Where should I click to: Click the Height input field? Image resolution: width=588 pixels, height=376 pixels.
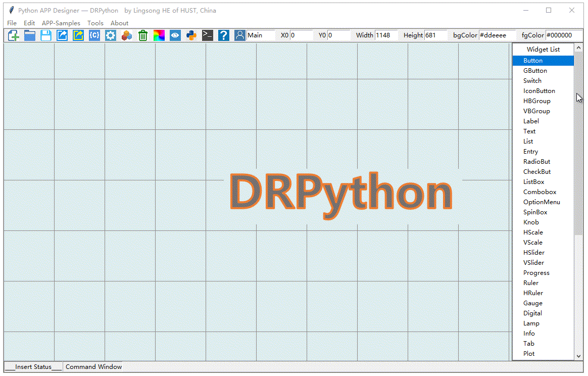(436, 35)
